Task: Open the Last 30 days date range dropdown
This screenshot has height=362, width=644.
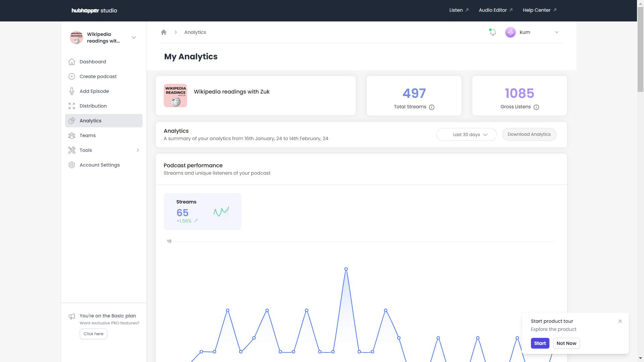Action: [466, 134]
